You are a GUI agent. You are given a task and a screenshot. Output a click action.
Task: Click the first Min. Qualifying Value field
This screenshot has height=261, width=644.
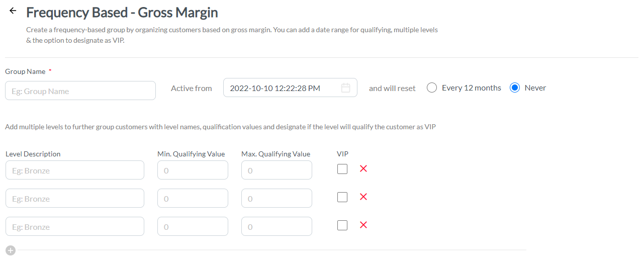click(x=193, y=170)
